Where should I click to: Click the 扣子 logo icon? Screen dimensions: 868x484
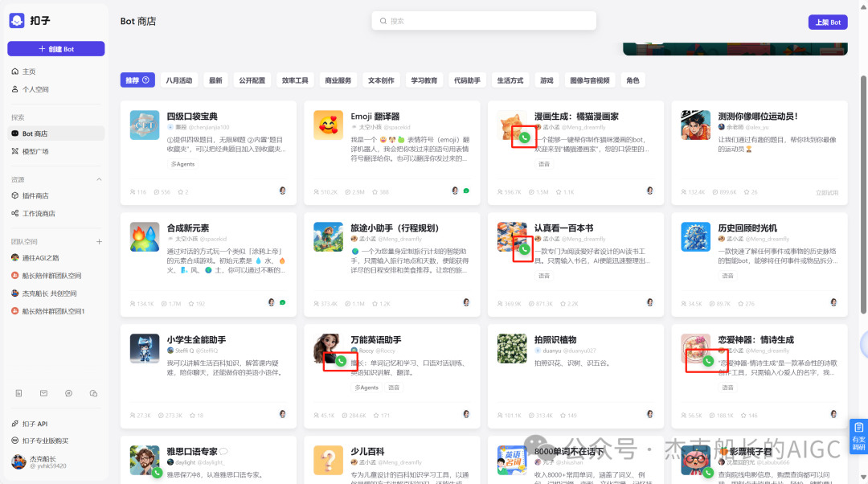click(17, 20)
